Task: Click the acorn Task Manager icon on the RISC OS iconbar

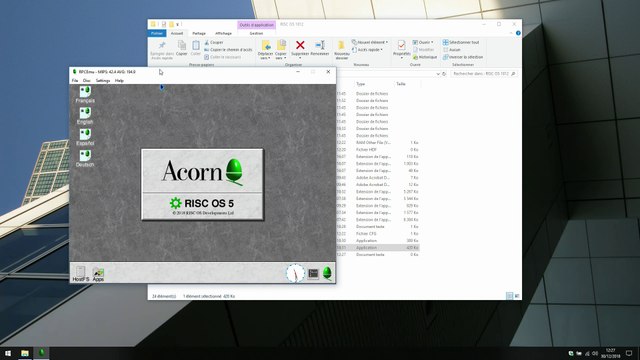Action: [327, 273]
